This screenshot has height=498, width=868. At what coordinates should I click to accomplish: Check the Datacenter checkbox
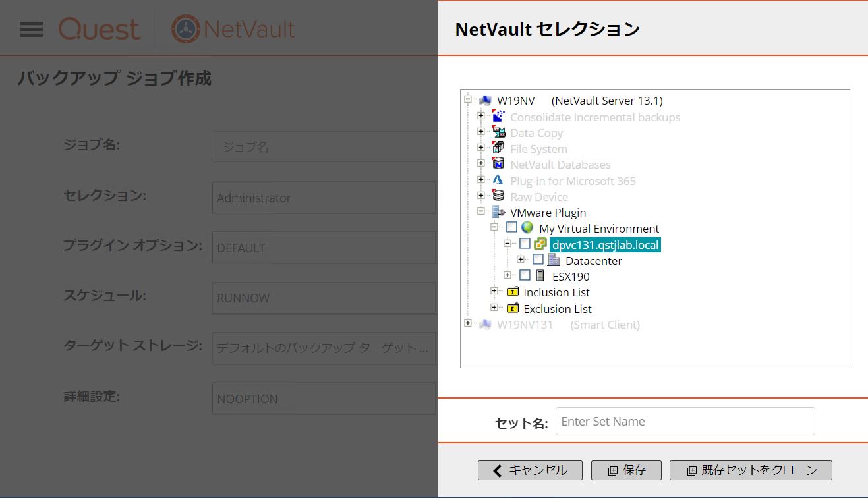(x=538, y=260)
